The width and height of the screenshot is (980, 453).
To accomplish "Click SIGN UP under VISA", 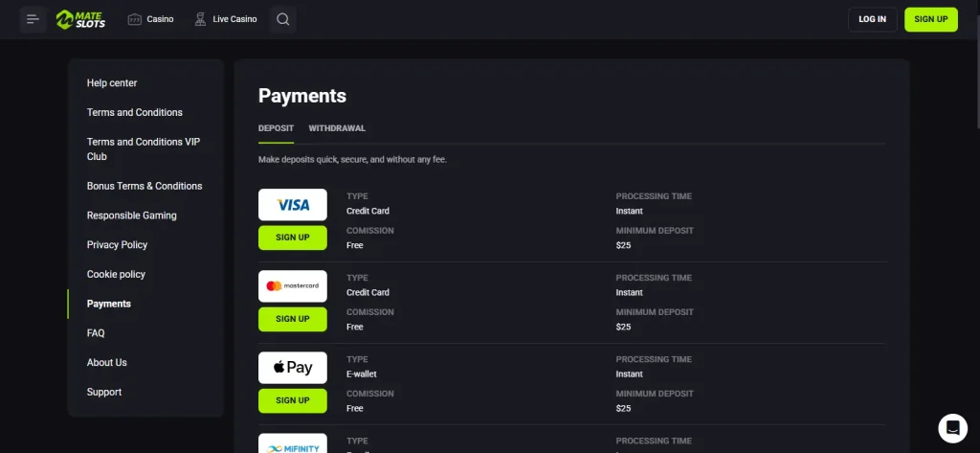I will coord(293,238).
